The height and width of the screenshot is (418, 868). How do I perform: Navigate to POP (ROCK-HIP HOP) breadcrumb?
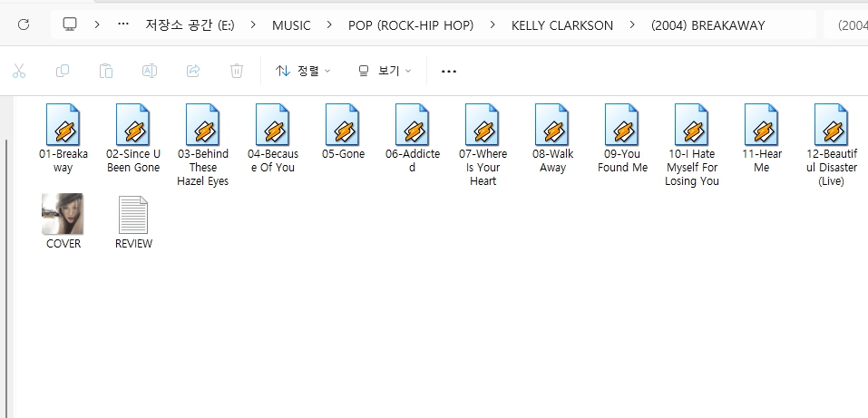411,25
